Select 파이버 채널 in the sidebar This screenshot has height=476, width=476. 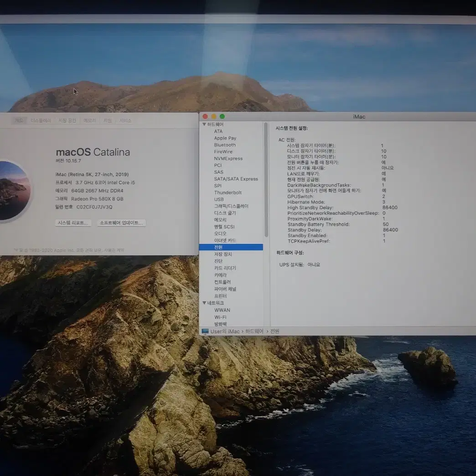(225, 289)
